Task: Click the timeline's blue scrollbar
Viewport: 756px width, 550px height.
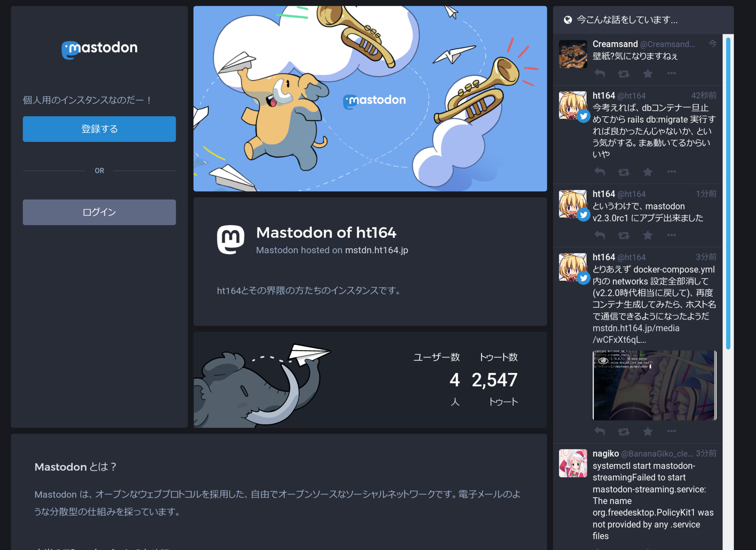Action: [728, 193]
